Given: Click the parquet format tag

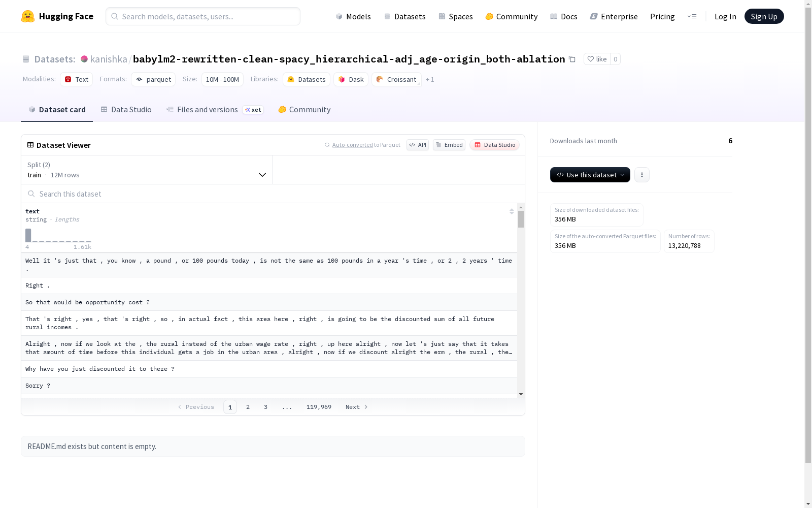Looking at the screenshot, I should [x=153, y=79].
